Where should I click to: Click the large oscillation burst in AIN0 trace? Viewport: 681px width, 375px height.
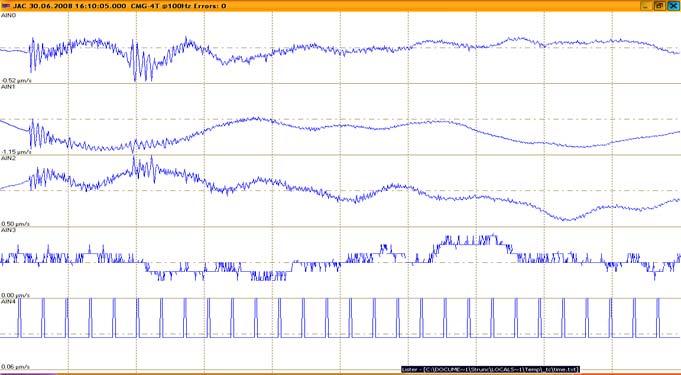coord(142,61)
